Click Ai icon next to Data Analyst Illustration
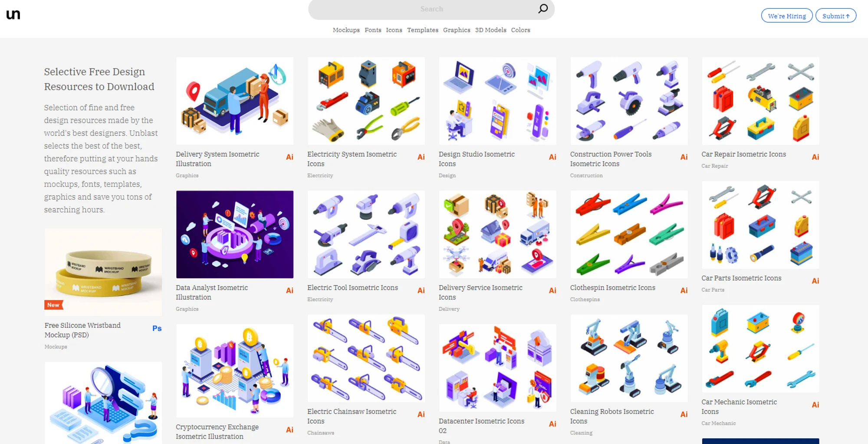 pos(289,291)
